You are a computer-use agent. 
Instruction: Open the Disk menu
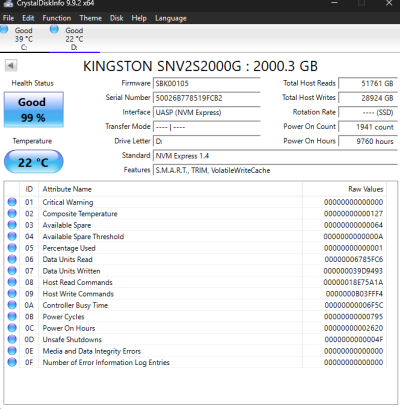(117, 18)
